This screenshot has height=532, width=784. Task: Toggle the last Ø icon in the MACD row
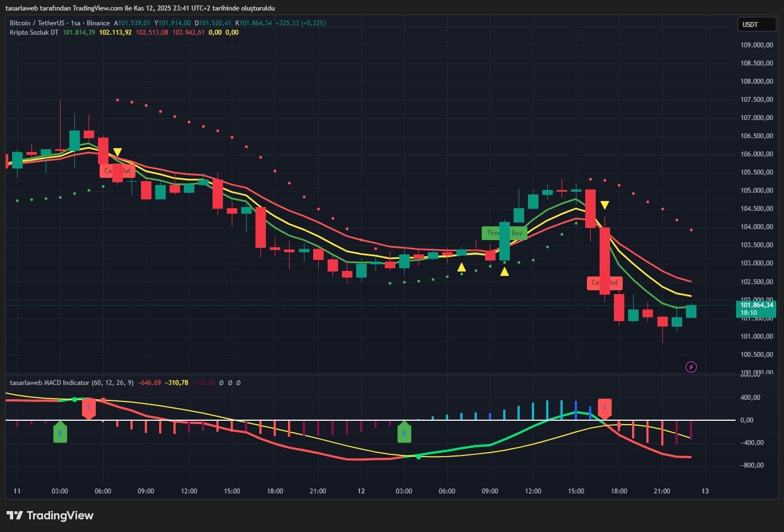238,382
